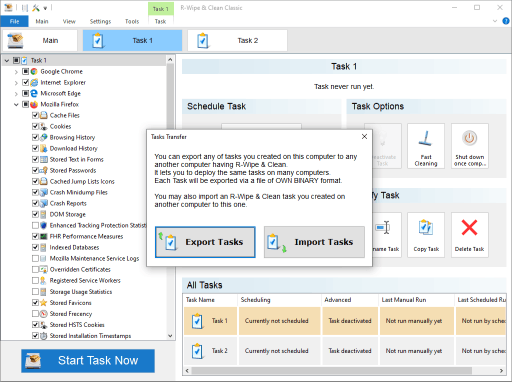This screenshot has height=382, width=512.
Task: Click tree scrollbar down arrow
Action: [170, 336]
